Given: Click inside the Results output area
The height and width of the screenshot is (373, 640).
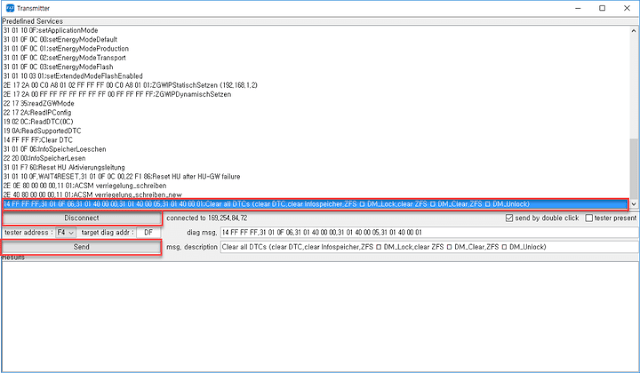Looking at the screenshot, I should [320, 316].
